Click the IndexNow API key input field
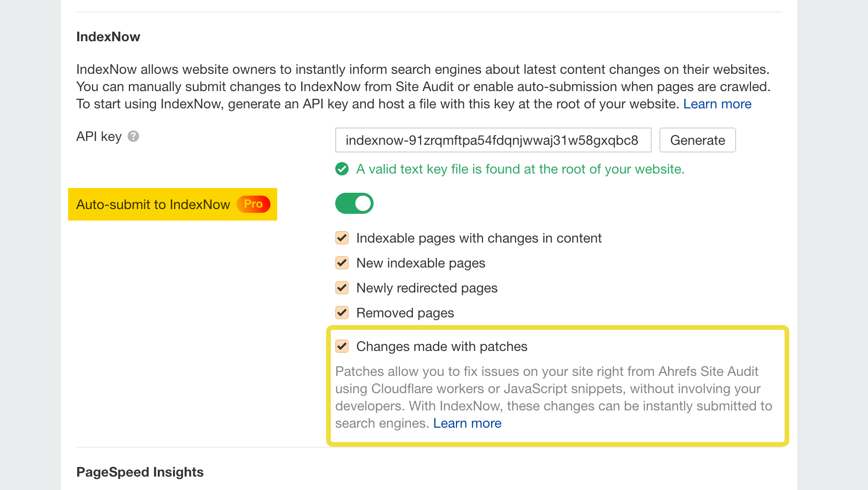 [x=493, y=140]
